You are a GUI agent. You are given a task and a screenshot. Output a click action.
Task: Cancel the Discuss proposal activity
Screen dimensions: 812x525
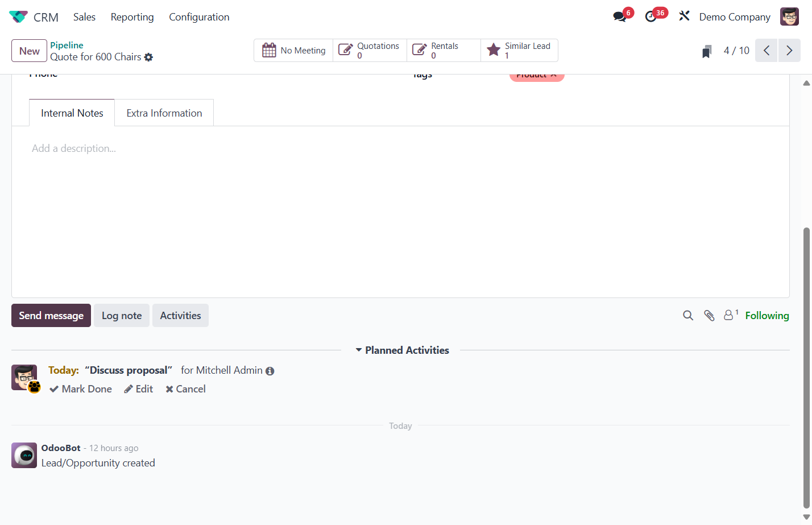(x=186, y=389)
